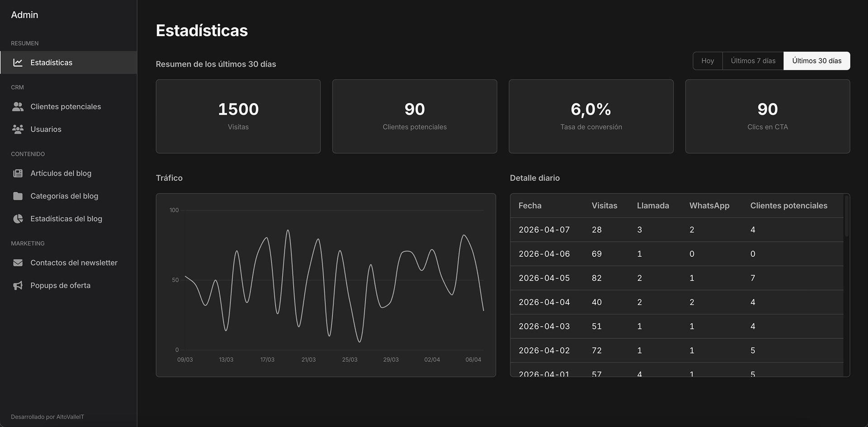Click the Tasa de conversión card

591,117
